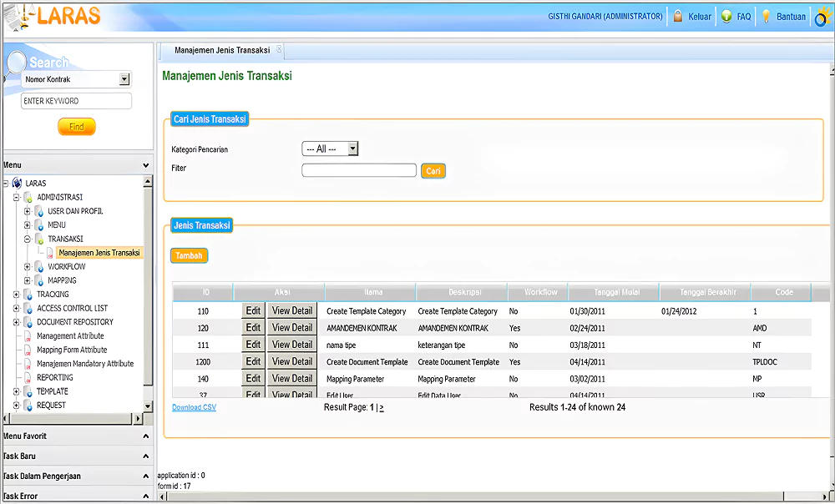This screenshot has height=504, width=835.
Task: Click the magnifier Search icon
Action: (x=17, y=63)
